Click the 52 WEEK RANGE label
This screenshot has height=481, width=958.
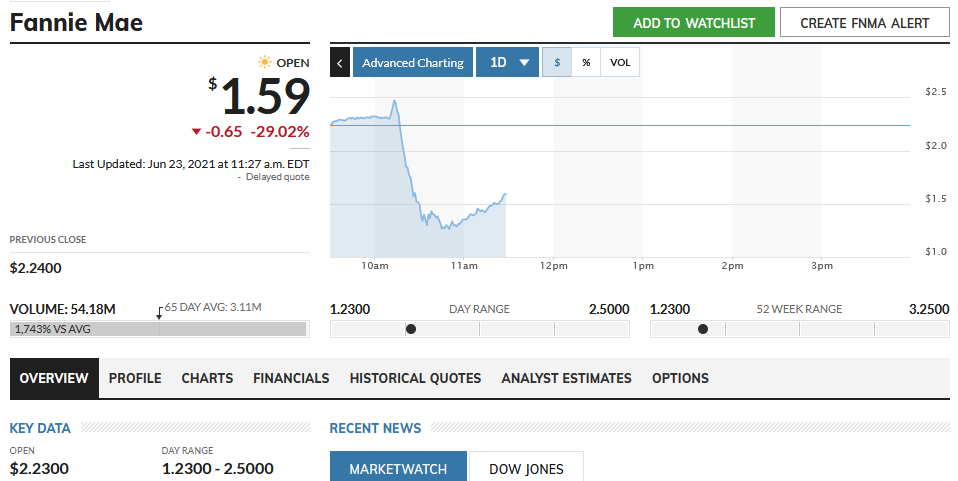tap(799, 309)
